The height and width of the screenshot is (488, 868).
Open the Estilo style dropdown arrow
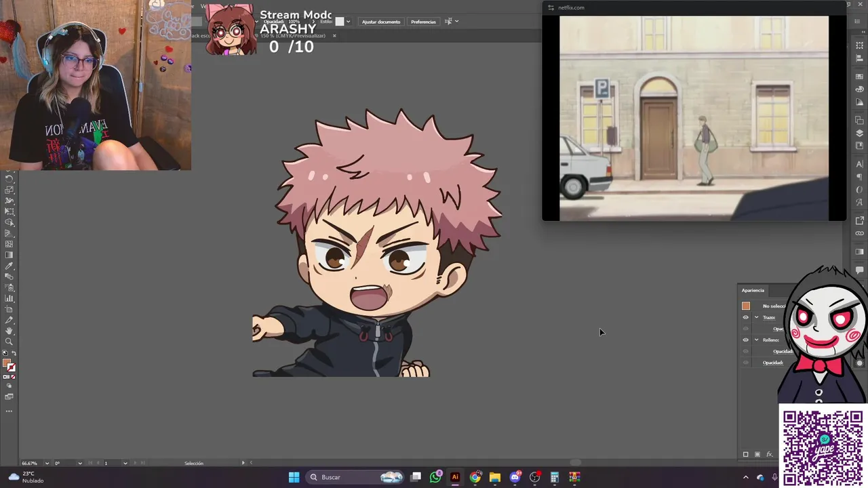click(348, 22)
